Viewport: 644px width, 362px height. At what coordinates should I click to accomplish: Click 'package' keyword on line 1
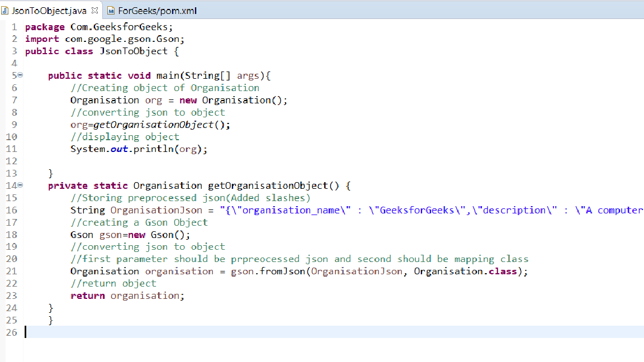pyautogui.click(x=45, y=27)
